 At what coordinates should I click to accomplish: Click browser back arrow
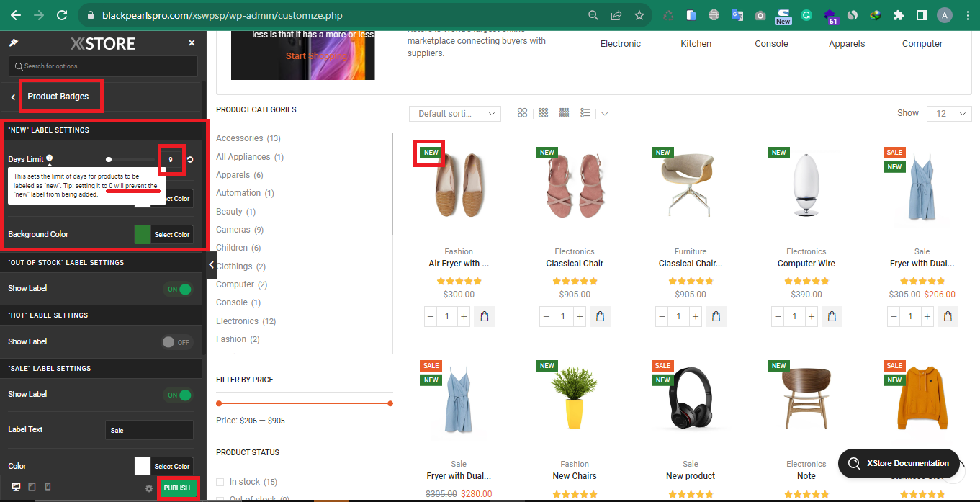pyautogui.click(x=15, y=14)
